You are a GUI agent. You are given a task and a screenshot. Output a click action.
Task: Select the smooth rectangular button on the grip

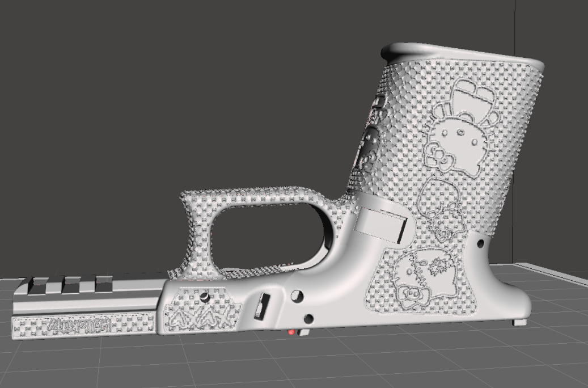pyautogui.click(x=380, y=226)
